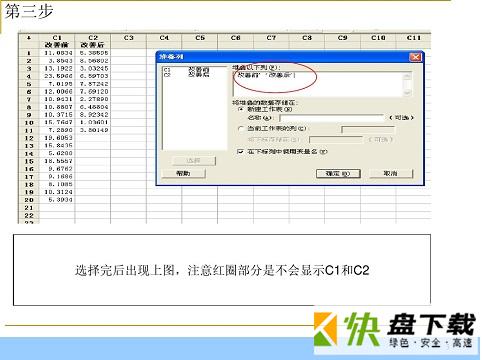Select the C9 column header

coord(342,38)
